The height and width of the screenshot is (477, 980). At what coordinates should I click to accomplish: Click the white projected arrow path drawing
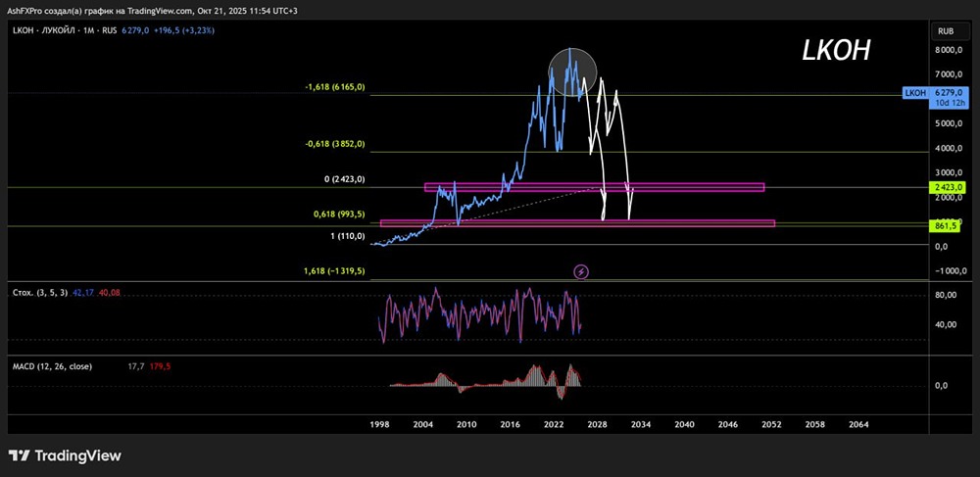610,148
